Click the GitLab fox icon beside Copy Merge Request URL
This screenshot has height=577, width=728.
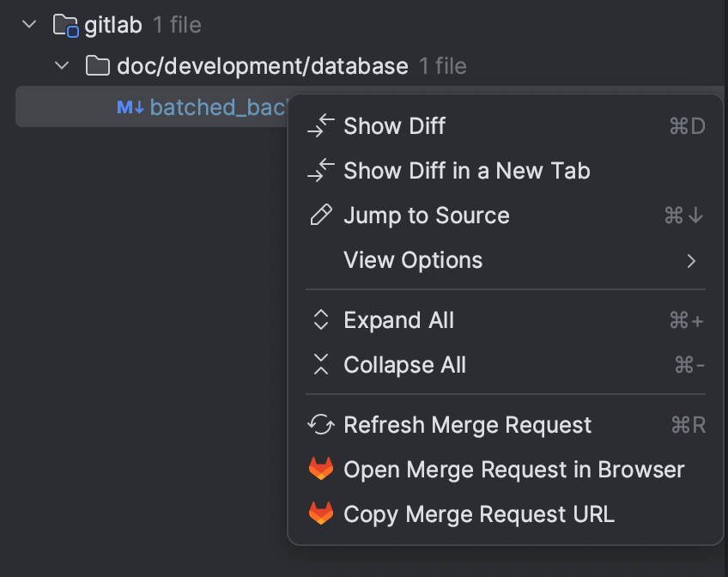tap(320, 513)
